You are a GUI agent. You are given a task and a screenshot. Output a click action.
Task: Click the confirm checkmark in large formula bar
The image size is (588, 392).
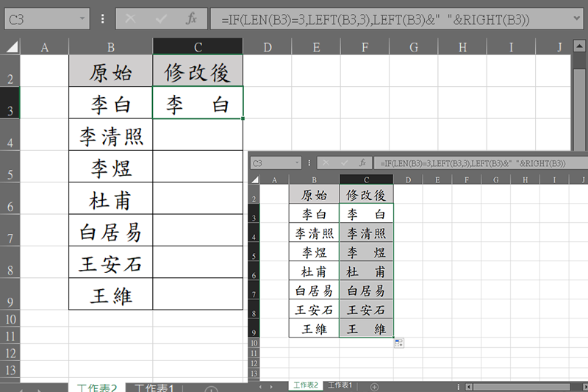[161, 18]
